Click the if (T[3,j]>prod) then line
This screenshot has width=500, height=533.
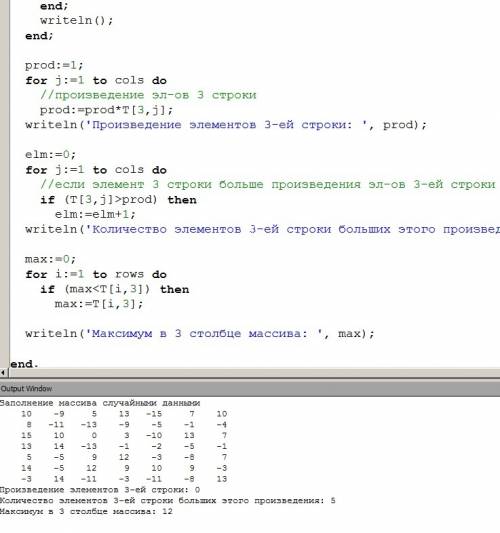(x=118, y=200)
